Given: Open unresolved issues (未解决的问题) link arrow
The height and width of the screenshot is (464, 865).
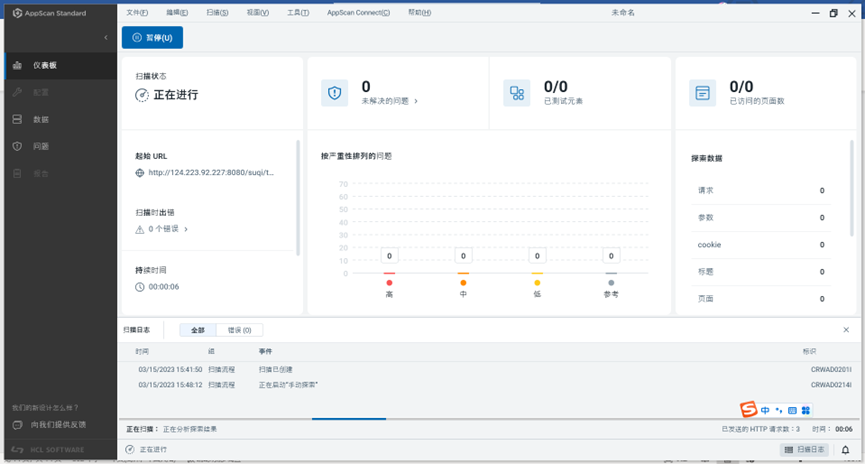Looking at the screenshot, I should [416, 101].
